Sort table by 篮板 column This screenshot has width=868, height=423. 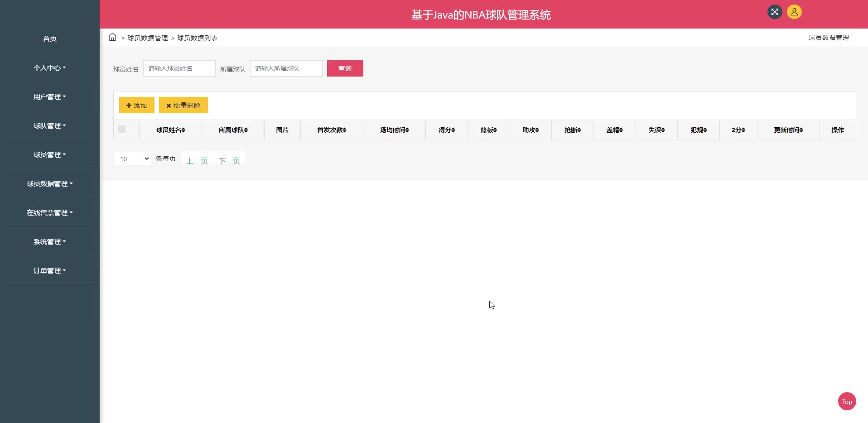[x=489, y=130]
